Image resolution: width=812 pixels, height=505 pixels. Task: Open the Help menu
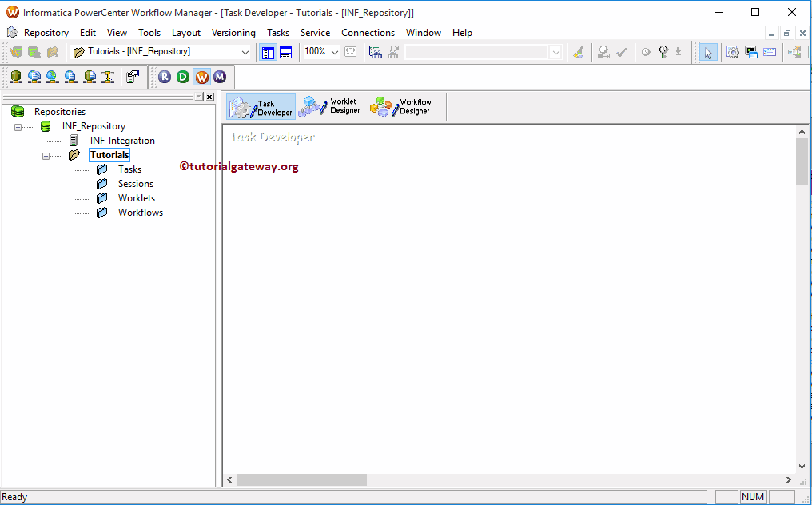(462, 33)
